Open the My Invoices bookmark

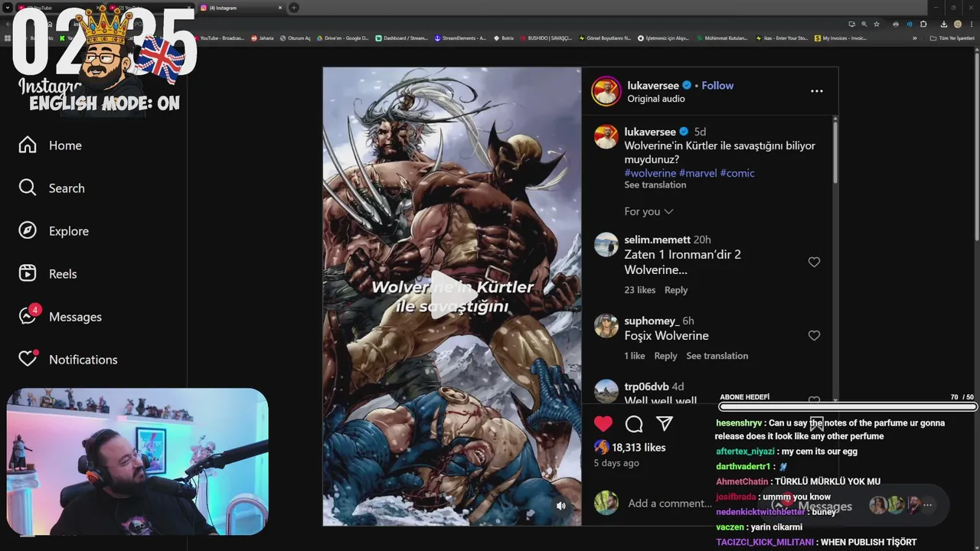(841, 37)
